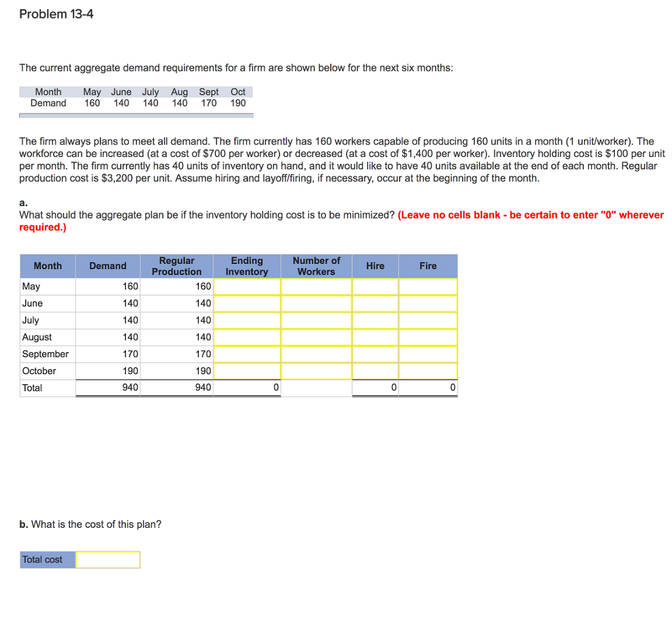Viewport: 672px width, 627px height.
Task: Select the Regular Production column header
Action: coord(177,266)
